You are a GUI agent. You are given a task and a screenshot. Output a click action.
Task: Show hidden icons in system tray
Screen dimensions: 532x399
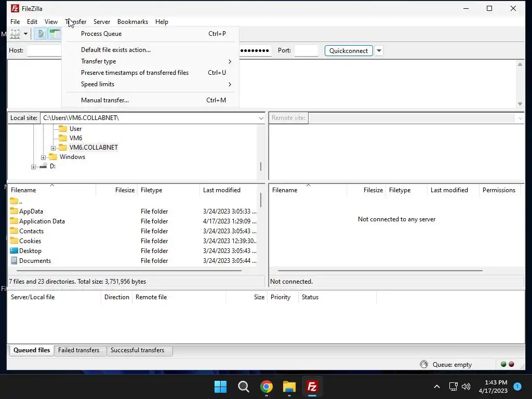pos(437,387)
